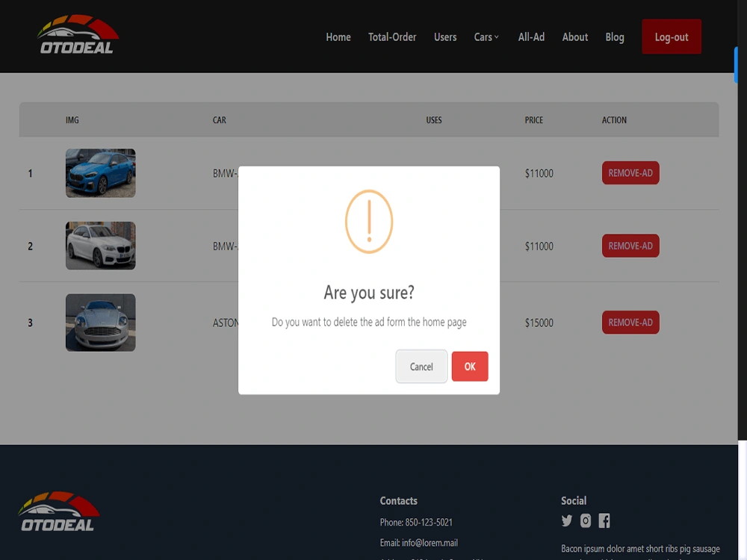Click the PRICE column header
The height and width of the screenshot is (560, 747).
pos(533,120)
